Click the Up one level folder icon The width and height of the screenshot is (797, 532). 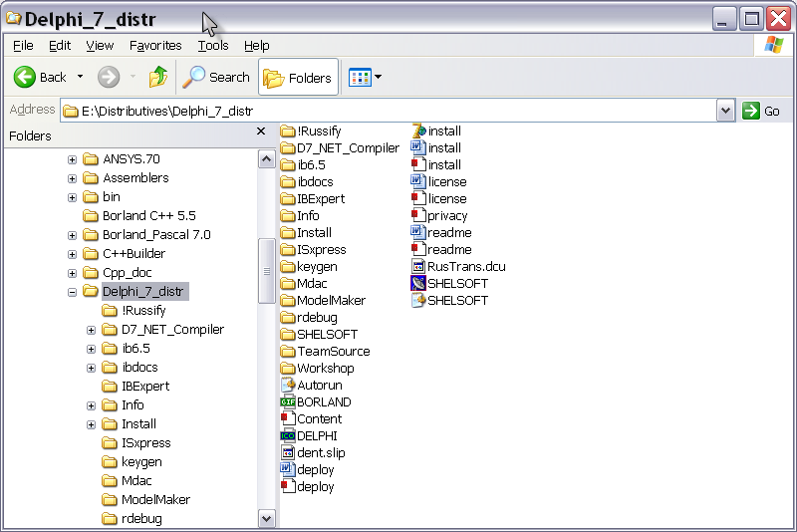(x=158, y=78)
